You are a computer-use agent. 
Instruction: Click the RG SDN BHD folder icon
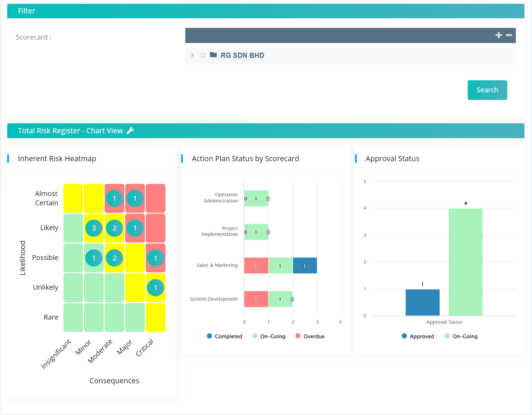tap(213, 55)
